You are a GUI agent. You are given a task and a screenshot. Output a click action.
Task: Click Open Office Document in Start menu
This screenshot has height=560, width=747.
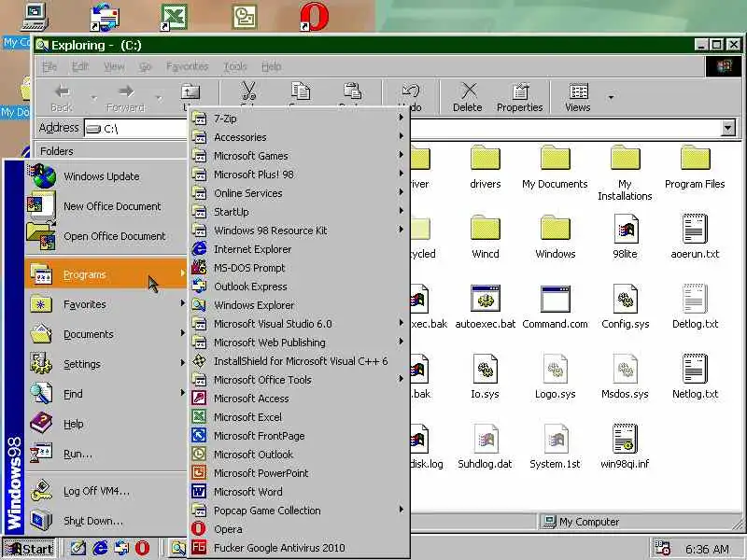pyautogui.click(x=106, y=236)
